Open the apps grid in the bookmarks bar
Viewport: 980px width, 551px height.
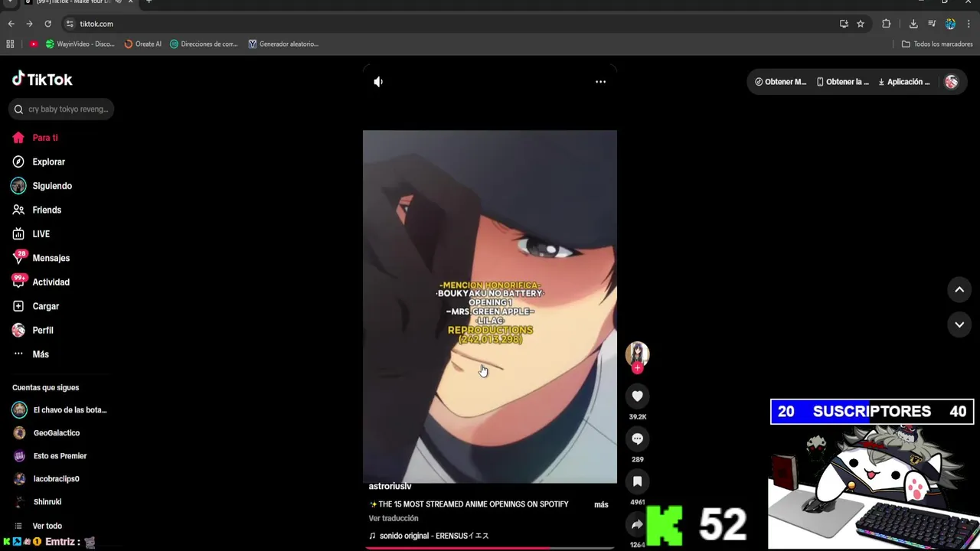pyautogui.click(x=10, y=44)
